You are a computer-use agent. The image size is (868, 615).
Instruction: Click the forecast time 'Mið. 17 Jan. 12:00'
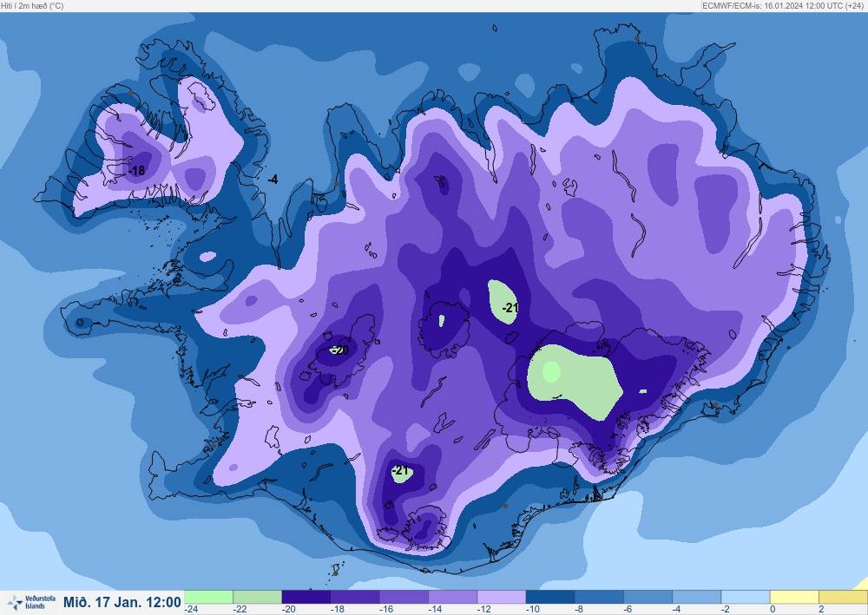pyautogui.click(x=122, y=602)
